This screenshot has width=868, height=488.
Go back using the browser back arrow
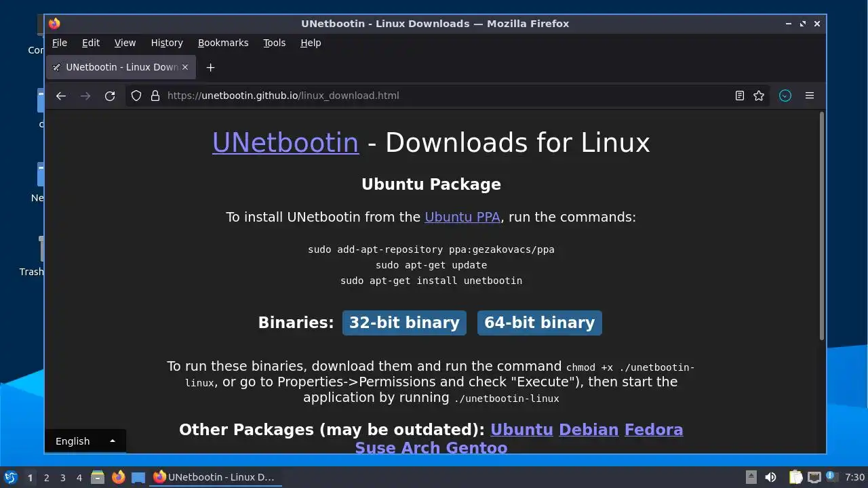(x=61, y=96)
